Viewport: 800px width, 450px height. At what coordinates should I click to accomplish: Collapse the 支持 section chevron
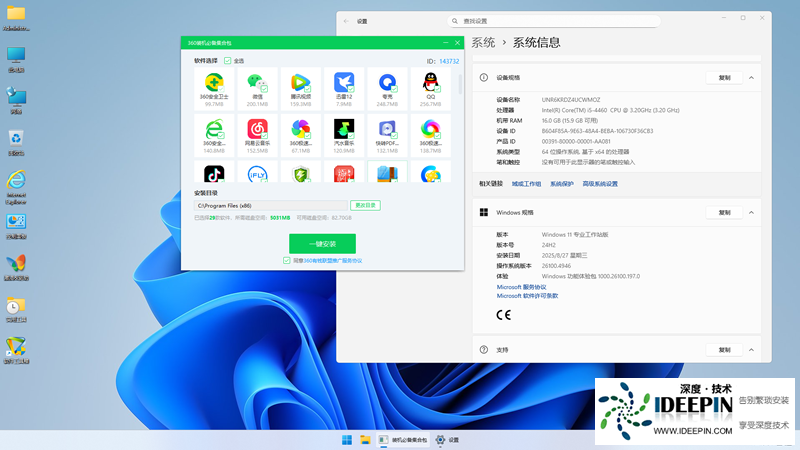pyautogui.click(x=752, y=350)
